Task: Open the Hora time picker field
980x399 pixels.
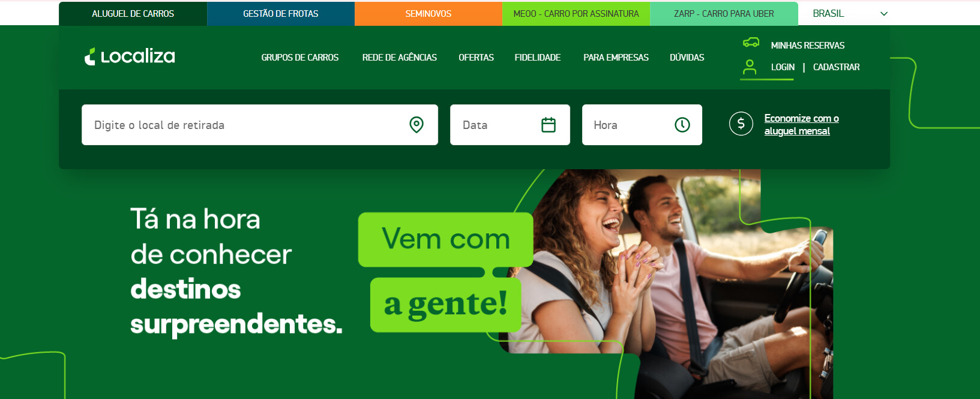Action: coord(642,125)
